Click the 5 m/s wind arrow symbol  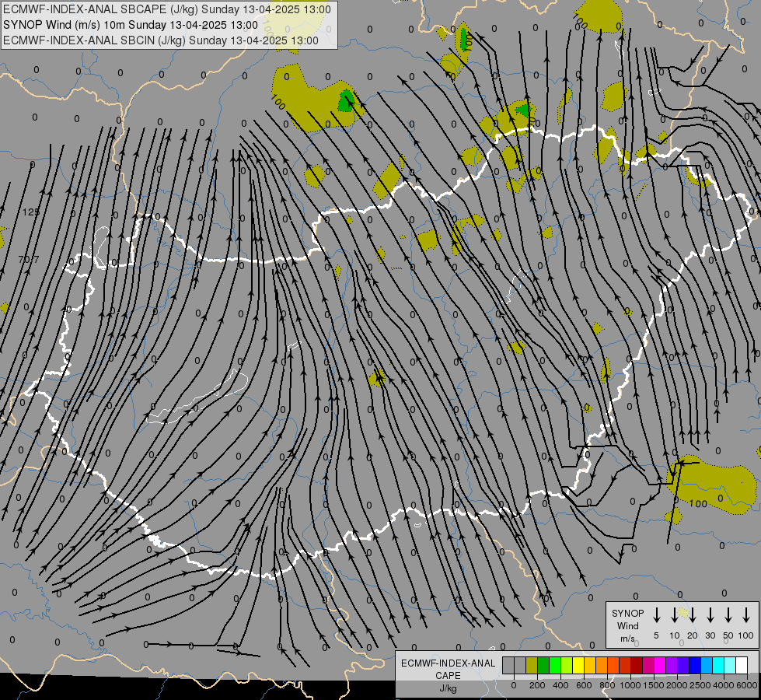tap(656, 614)
